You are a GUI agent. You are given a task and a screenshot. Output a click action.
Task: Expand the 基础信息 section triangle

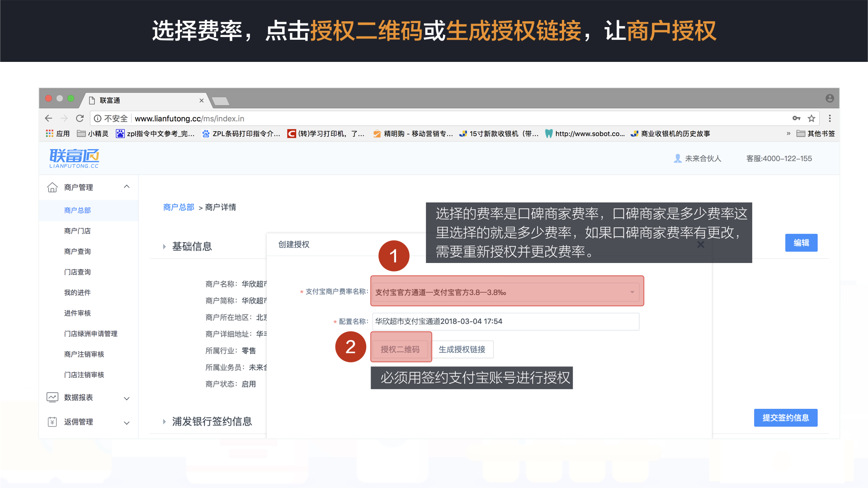point(164,247)
